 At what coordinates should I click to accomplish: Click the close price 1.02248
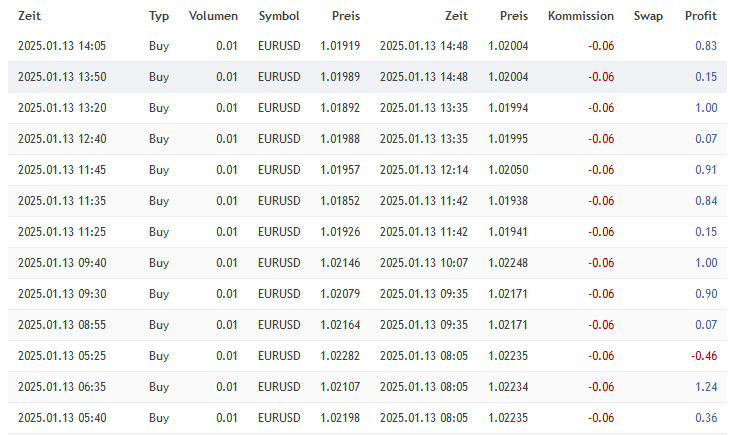click(x=508, y=263)
